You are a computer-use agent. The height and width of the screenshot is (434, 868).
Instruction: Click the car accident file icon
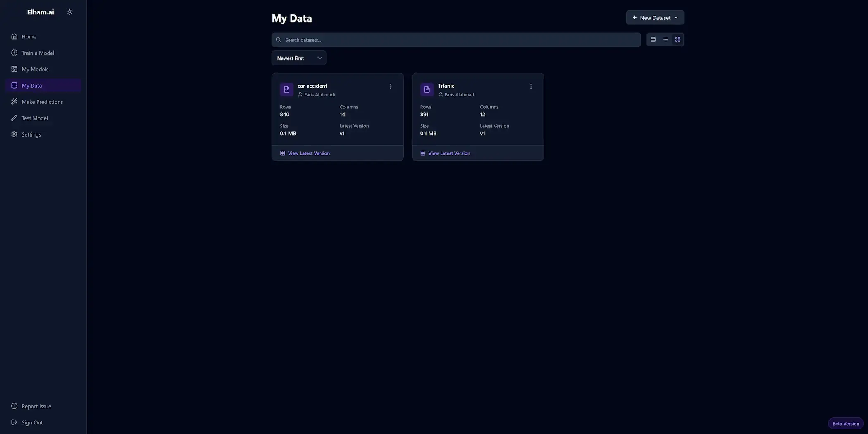tap(286, 89)
